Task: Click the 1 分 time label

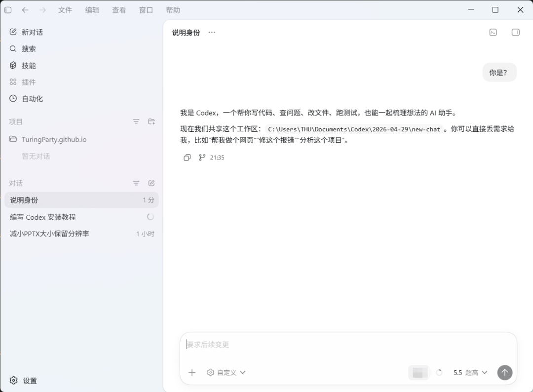Action: click(x=149, y=200)
